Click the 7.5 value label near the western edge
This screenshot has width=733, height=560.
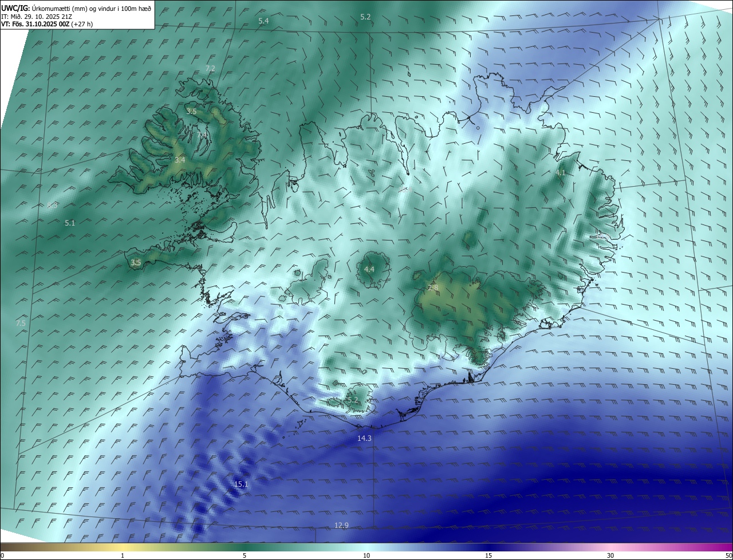(21, 324)
